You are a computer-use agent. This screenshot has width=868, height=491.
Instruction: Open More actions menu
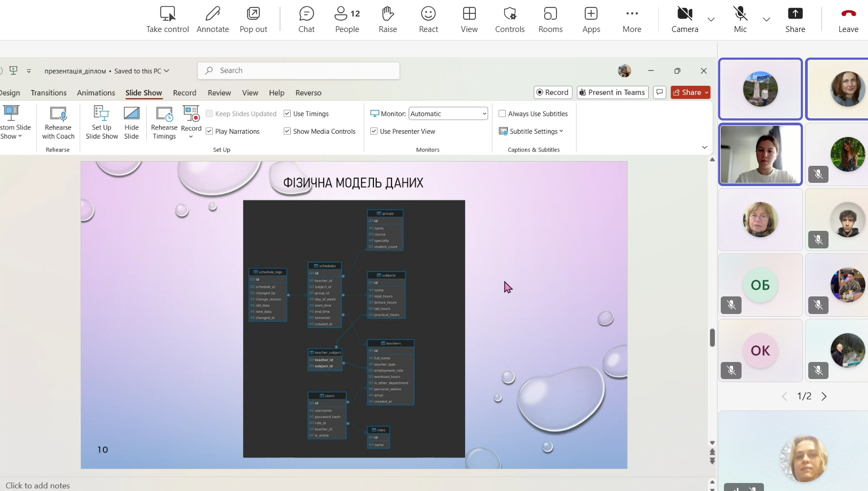[x=632, y=20]
